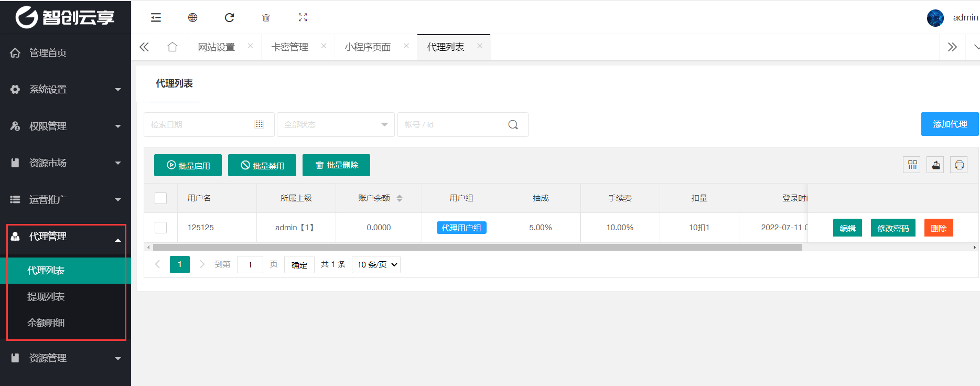Close the 小程序页面 tab
The image size is (980, 386).
406,46
